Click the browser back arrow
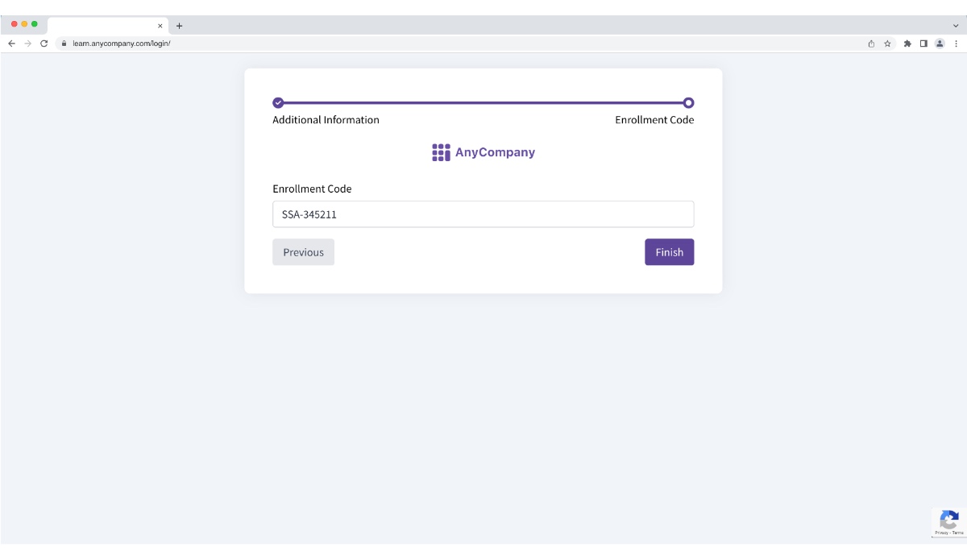 pos(11,44)
